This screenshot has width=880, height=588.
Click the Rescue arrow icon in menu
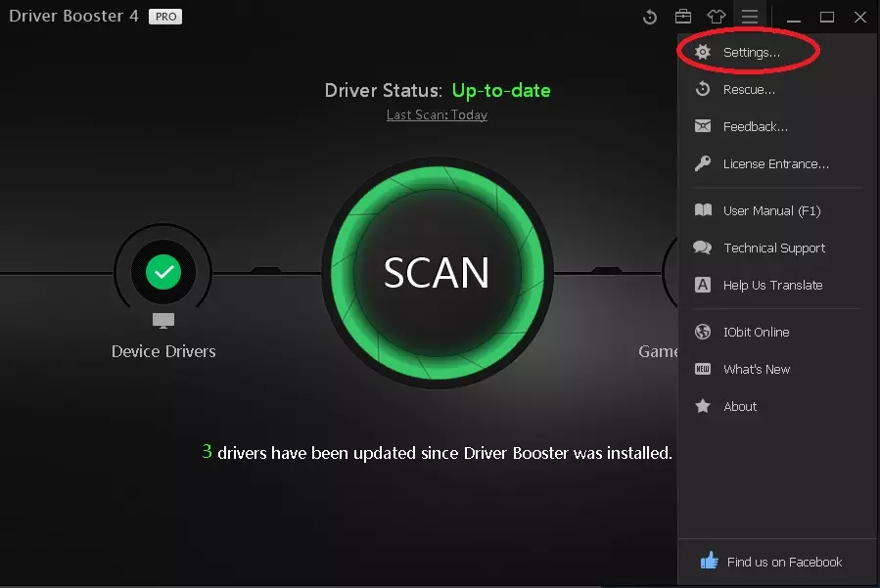(x=703, y=89)
